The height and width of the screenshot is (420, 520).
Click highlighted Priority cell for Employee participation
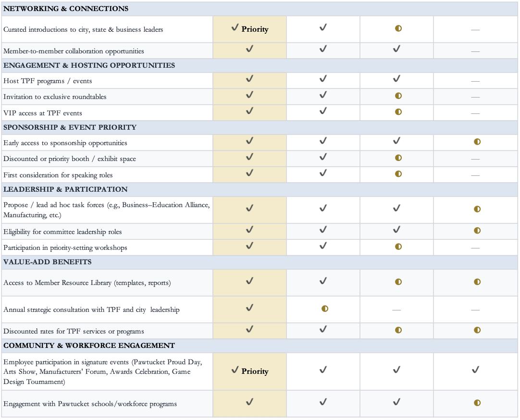click(250, 371)
